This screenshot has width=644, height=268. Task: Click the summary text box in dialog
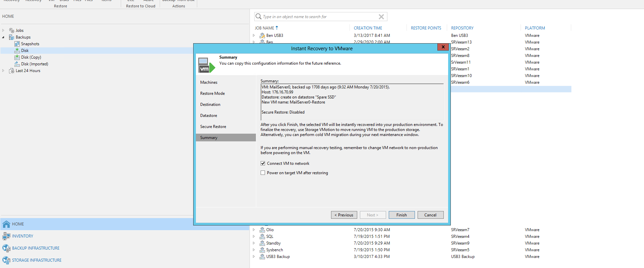tap(352, 102)
